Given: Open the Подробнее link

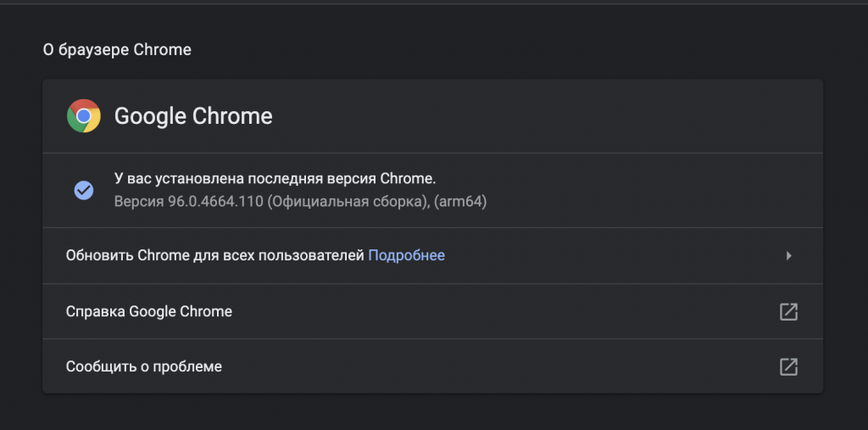Looking at the screenshot, I should pyautogui.click(x=406, y=255).
